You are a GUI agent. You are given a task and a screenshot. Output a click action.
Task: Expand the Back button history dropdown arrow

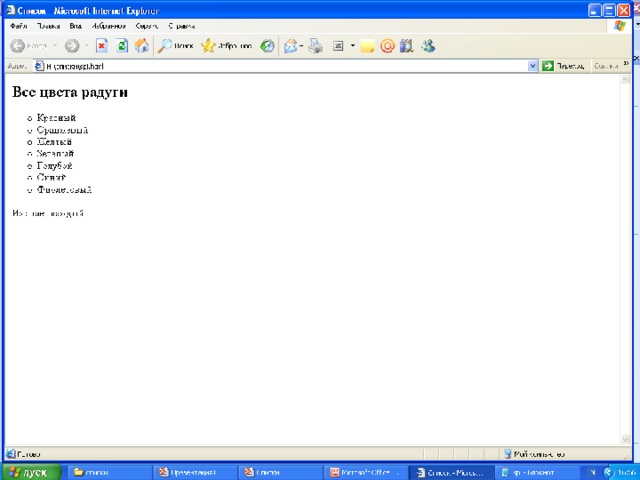(x=54, y=46)
